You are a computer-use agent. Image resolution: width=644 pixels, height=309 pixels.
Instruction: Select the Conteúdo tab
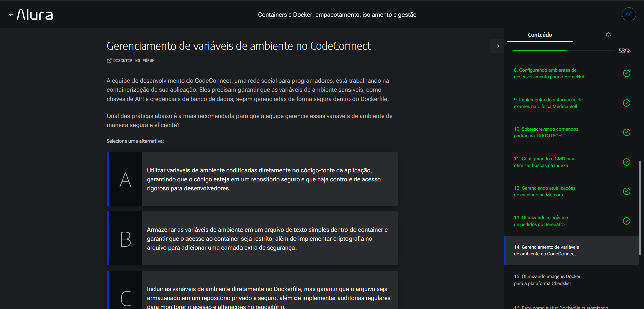coord(540,35)
